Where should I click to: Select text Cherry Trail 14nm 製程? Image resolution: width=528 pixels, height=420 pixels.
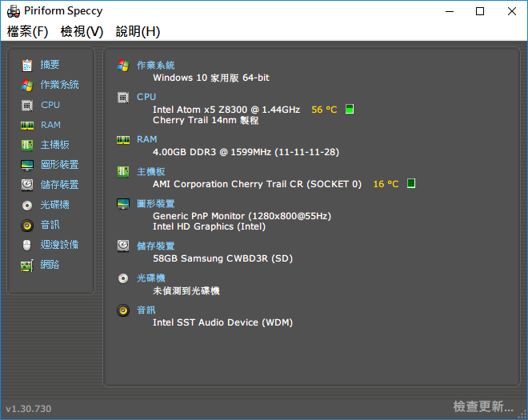coord(206,120)
